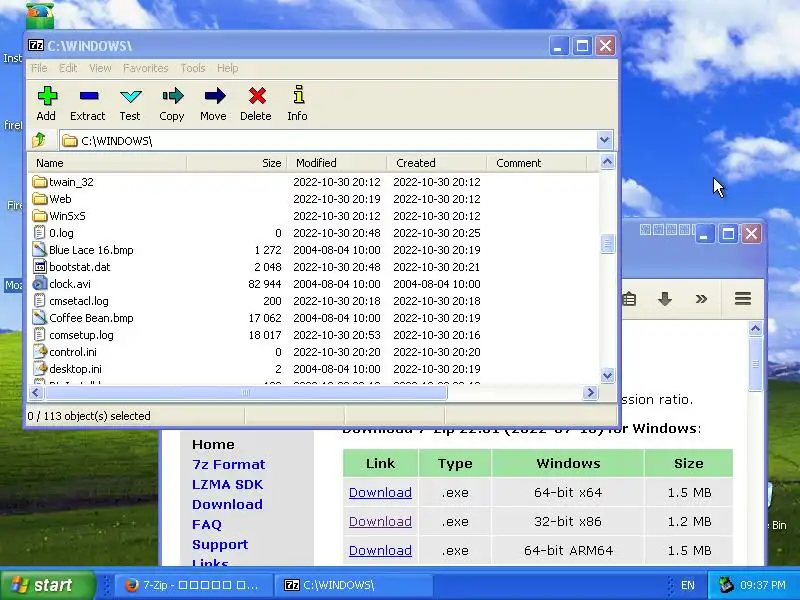This screenshot has width=800, height=600.
Task: Select the comsetup.log file icon
Action: 39,335
